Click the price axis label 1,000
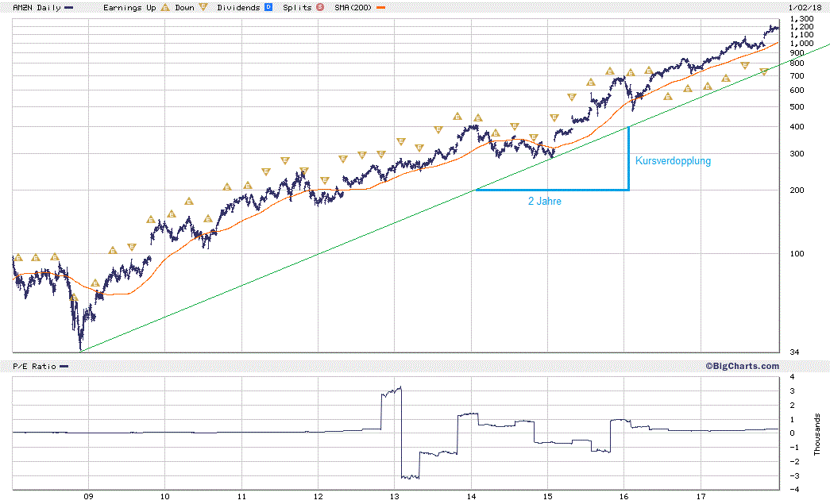Viewport: 830px width, 504px height. (x=801, y=44)
